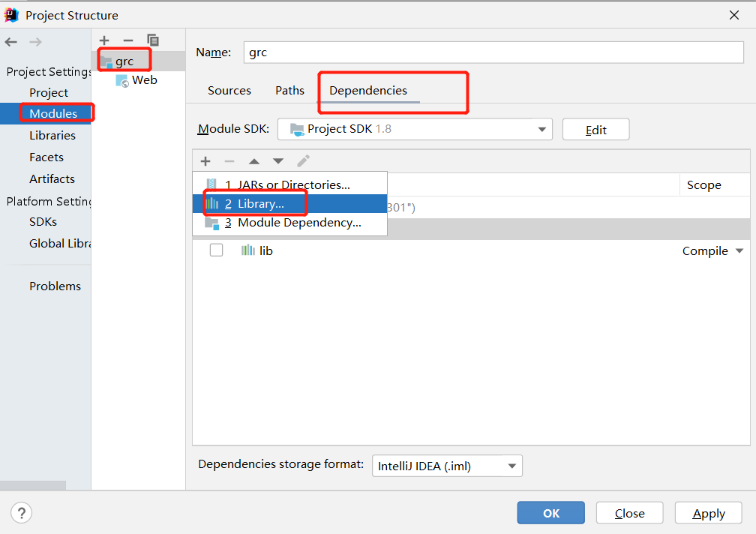Open Problems section
756x534 pixels.
pyautogui.click(x=55, y=286)
